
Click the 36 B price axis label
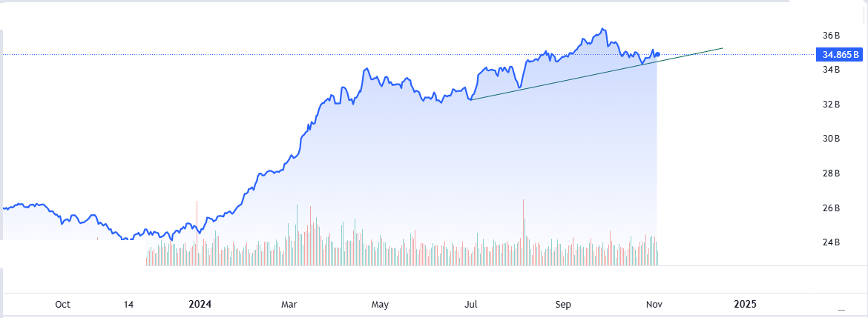tap(831, 36)
